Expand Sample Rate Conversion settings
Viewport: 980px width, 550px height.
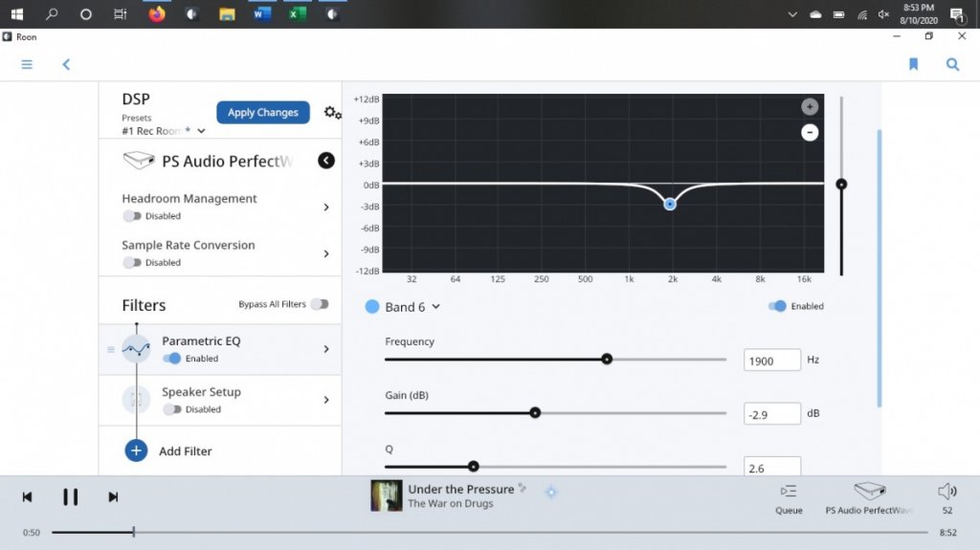326,253
